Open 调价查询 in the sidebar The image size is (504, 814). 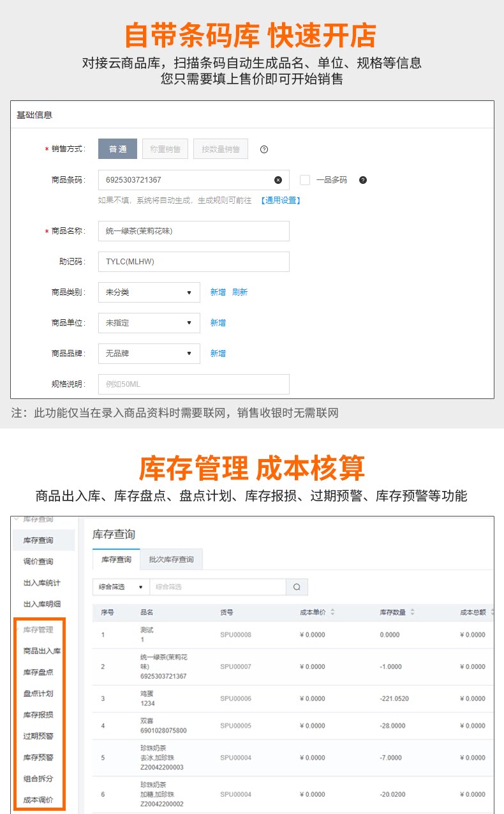tap(38, 562)
